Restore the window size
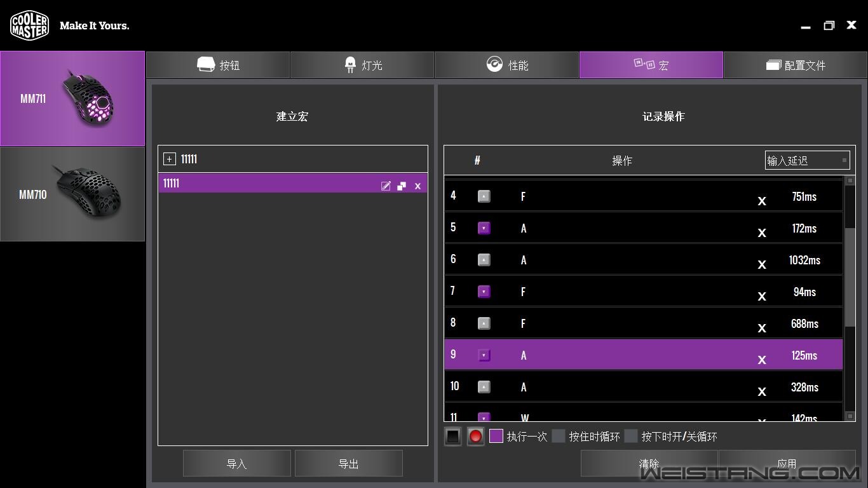 (829, 25)
